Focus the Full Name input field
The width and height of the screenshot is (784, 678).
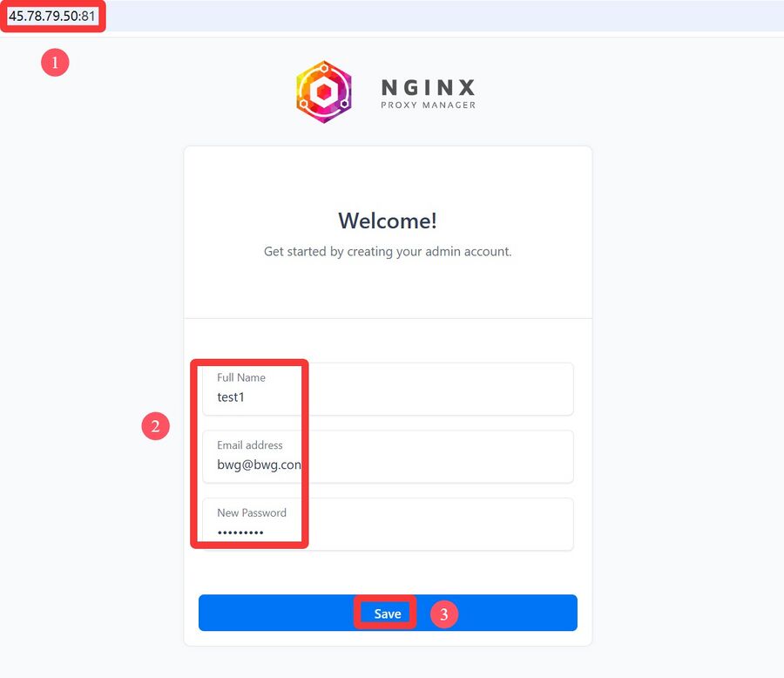click(x=388, y=389)
